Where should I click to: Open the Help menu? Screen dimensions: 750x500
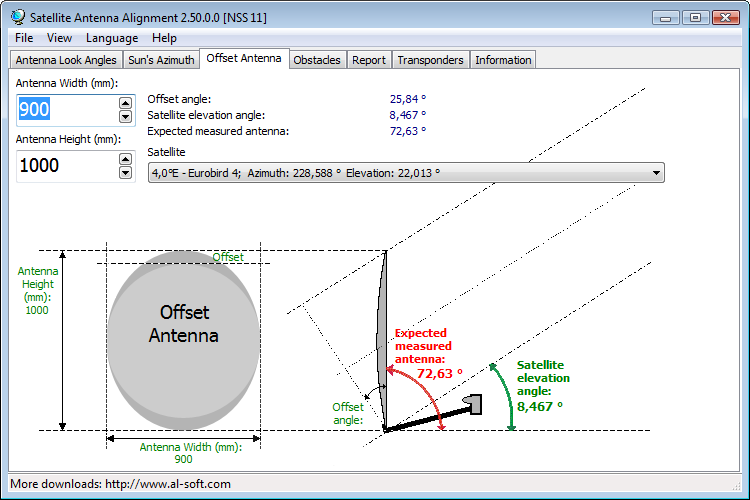click(x=164, y=38)
